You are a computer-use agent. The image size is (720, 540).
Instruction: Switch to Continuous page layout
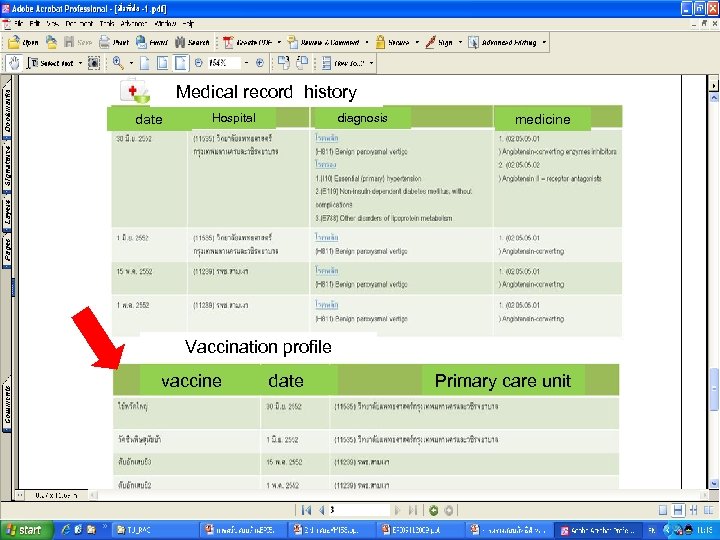tap(678, 510)
